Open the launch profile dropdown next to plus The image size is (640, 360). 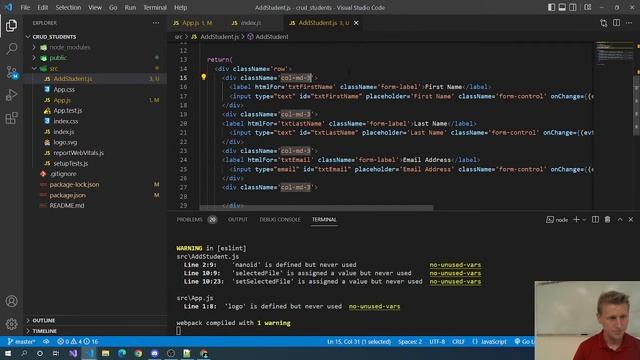click(584, 220)
